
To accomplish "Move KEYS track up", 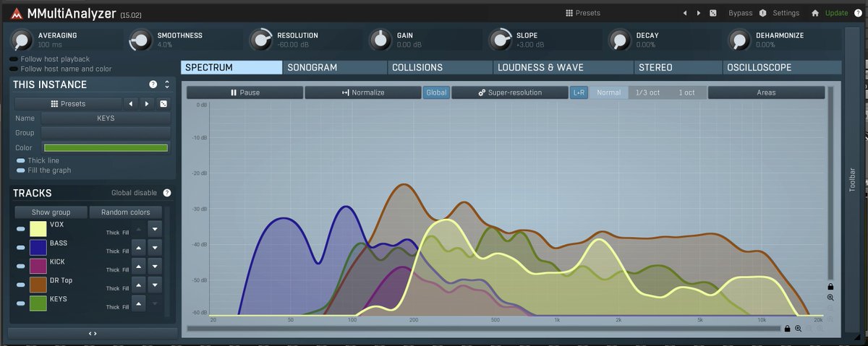I will click(x=139, y=303).
